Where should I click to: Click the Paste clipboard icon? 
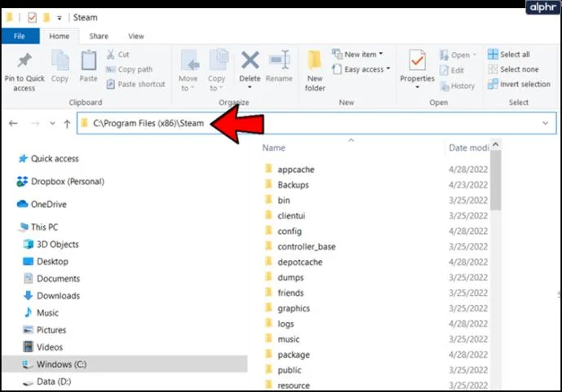point(89,60)
